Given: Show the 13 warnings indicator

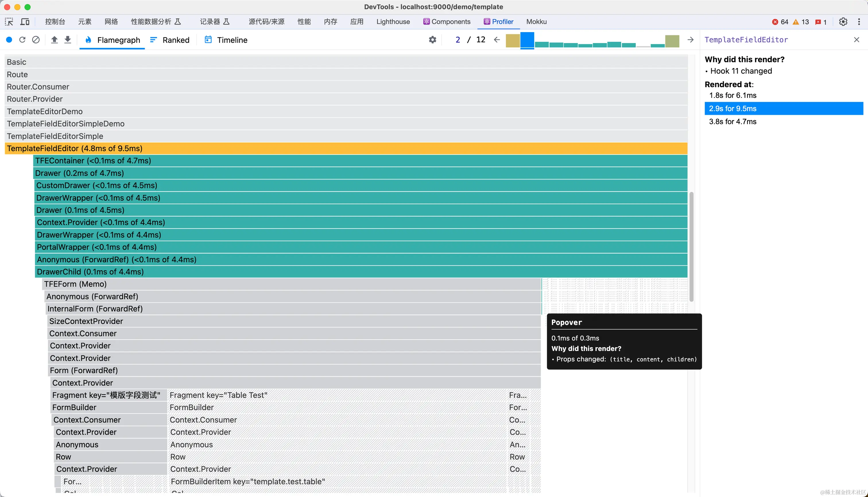Looking at the screenshot, I should pos(801,22).
